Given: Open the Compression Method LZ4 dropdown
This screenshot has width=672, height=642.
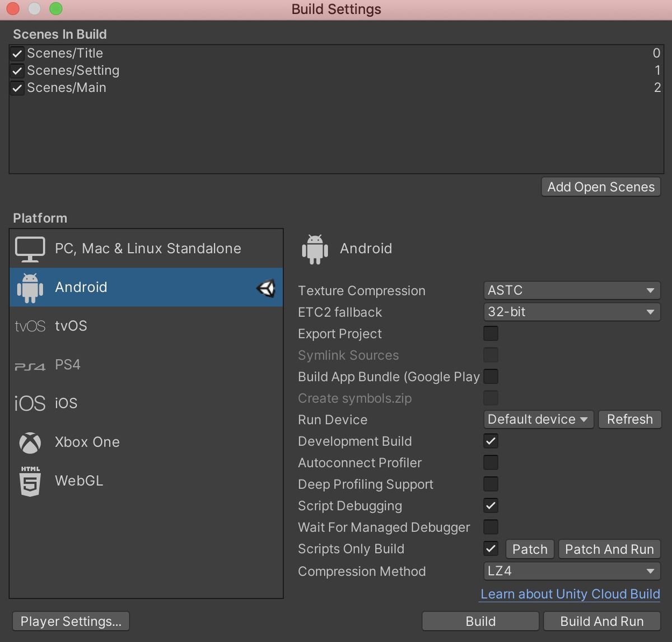Looking at the screenshot, I should click(x=572, y=571).
